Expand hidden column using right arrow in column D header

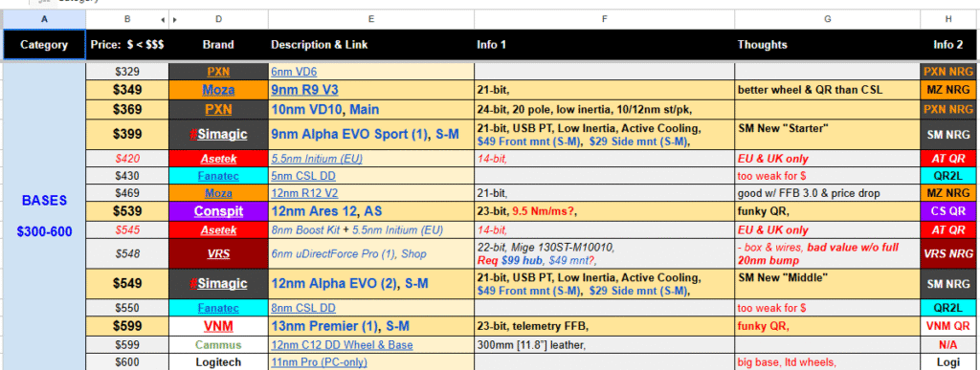click(174, 20)
